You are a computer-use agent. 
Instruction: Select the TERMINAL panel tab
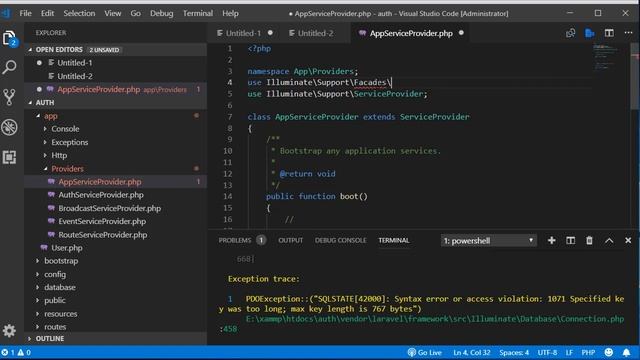[393, 240]
